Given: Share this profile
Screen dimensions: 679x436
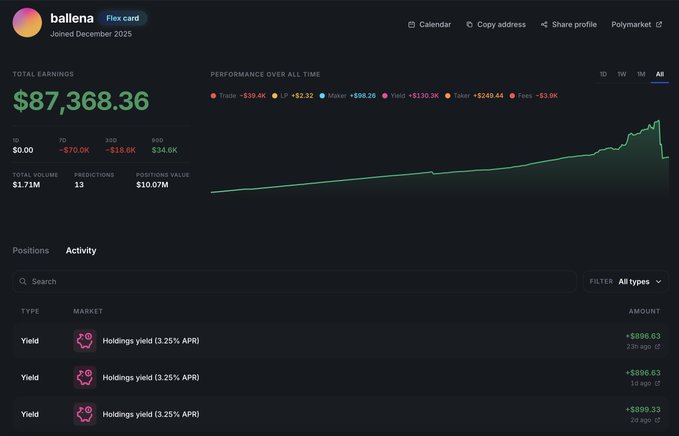Looking at the screenshot, I should click(569, 25).
